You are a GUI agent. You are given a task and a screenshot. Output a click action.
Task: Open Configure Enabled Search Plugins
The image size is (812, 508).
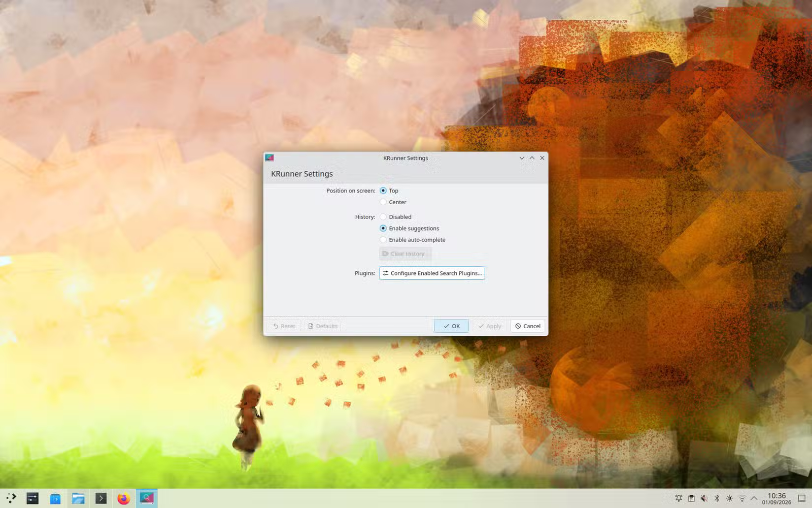point(432,273)
